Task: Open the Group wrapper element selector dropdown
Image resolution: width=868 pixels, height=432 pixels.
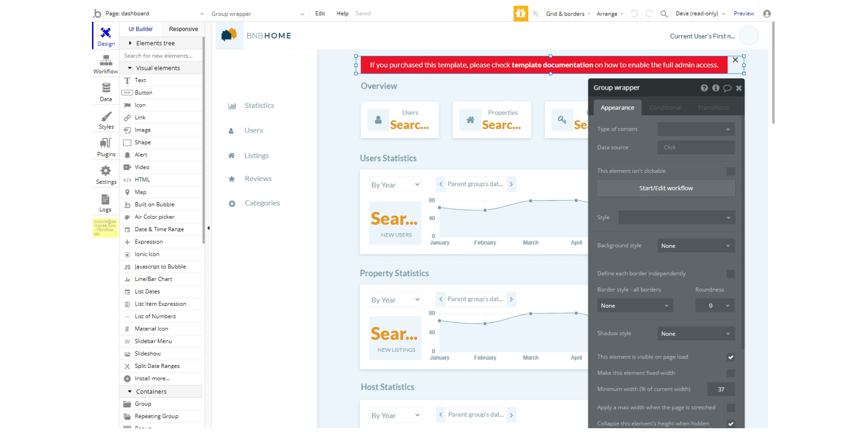Action: pos(258,14)
